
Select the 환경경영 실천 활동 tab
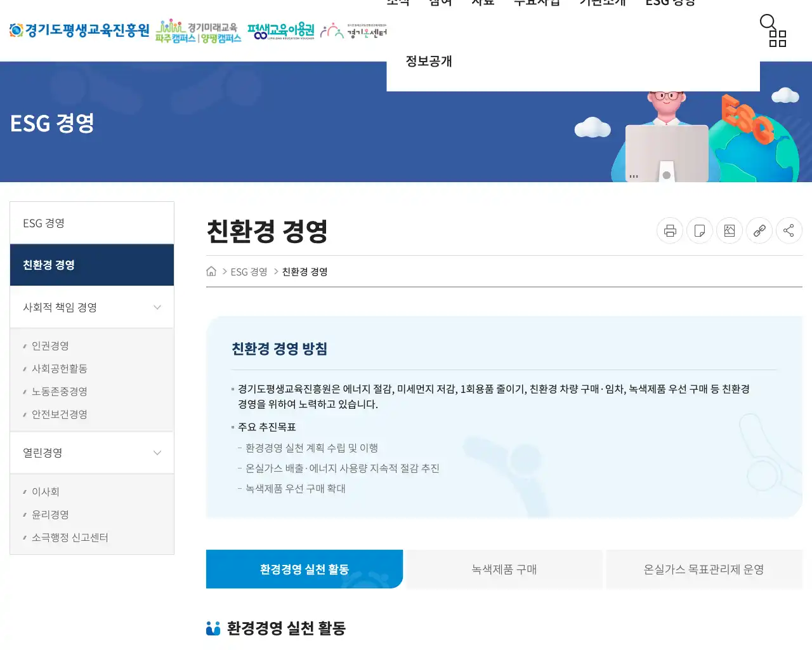[304, 569]
